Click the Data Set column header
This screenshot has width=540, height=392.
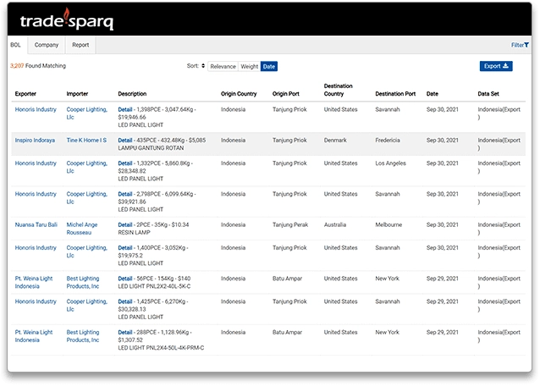(x=488, y=94)
